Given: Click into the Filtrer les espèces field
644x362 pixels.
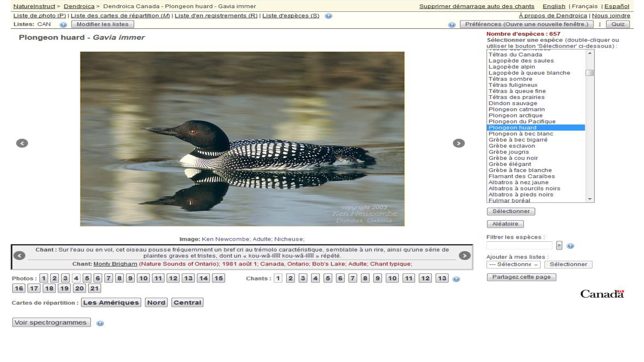Looking at the screenshot, I should 519,245.
